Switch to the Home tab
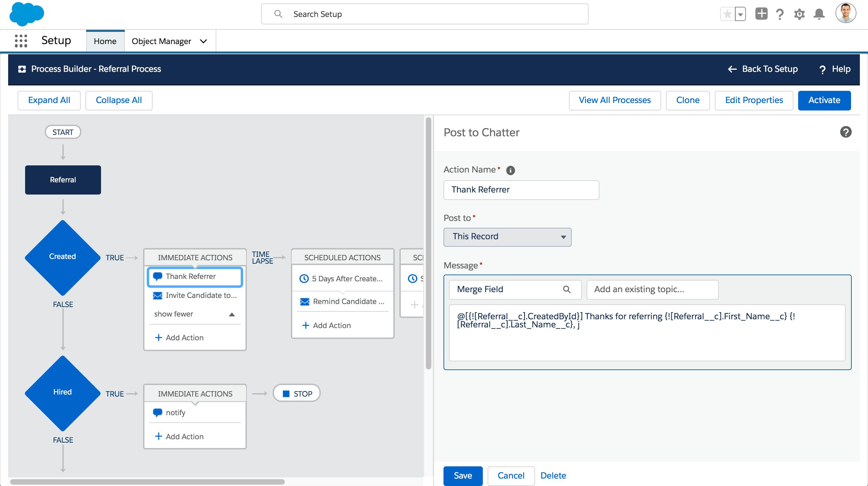 (105, 41)
